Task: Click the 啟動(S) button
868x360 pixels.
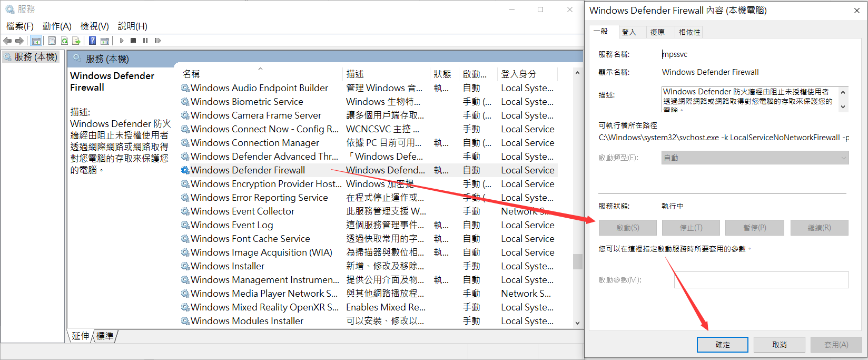Action: 627,228
